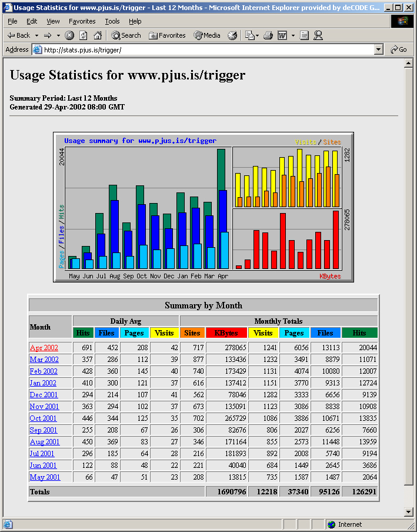Open the Sep 2001 link
The width and height of the screenshot is (417, 532).
(x=44, y=430)
